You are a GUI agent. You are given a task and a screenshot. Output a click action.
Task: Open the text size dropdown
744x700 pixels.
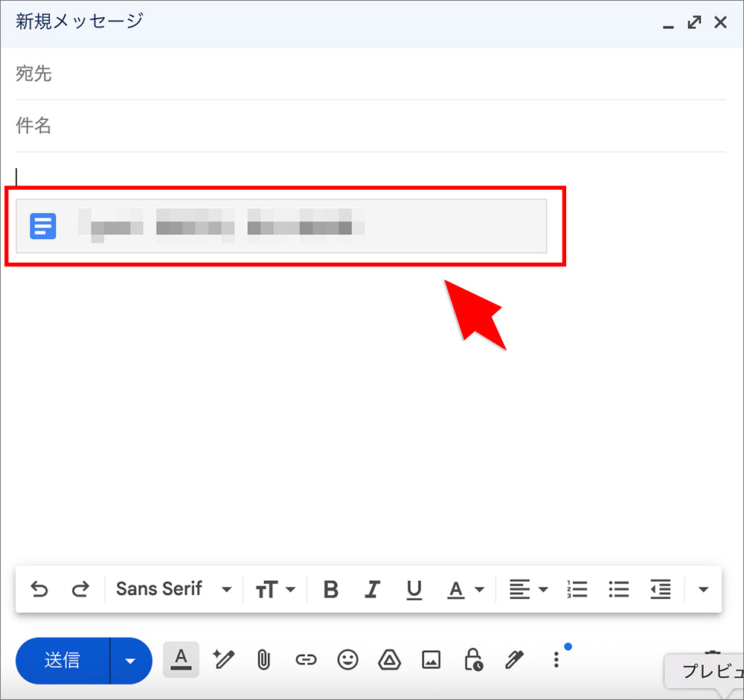pyautogui.click(x=275, y=588)
